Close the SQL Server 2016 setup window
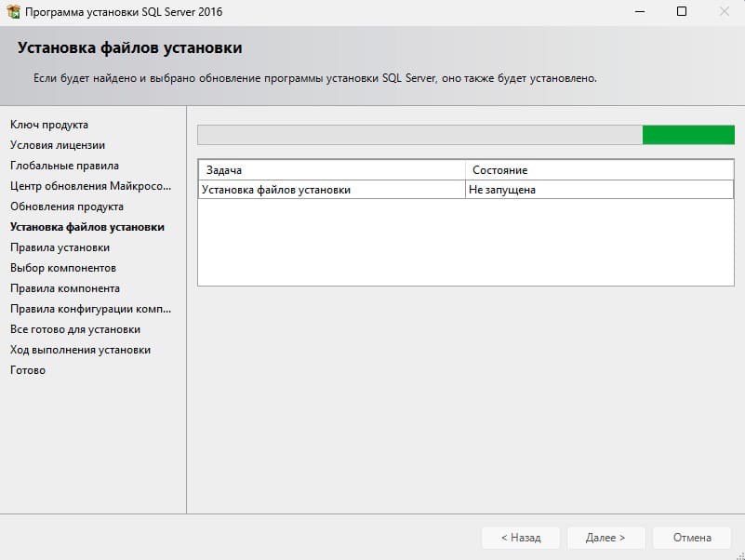Image resolution: width=745 pixels, height=560 pixels. (x=724, y=11)
